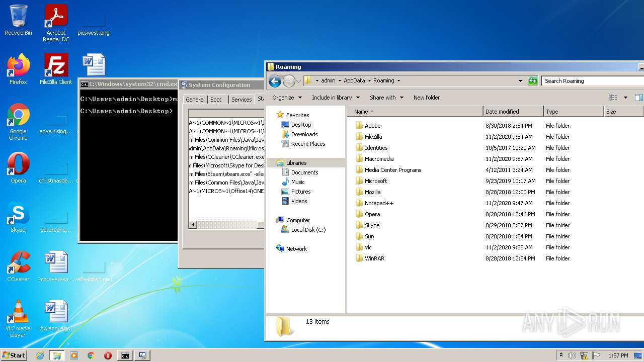Click Network in navigation pane

296,249
